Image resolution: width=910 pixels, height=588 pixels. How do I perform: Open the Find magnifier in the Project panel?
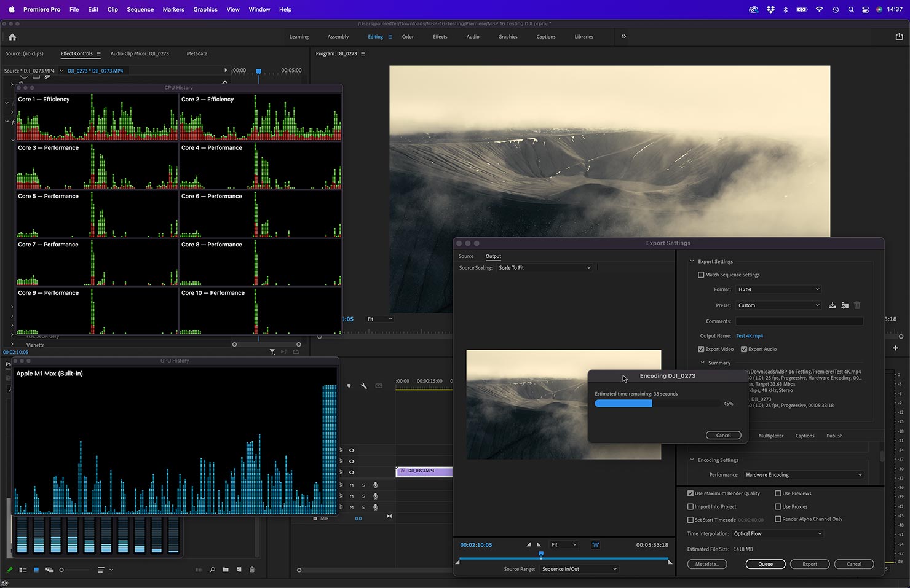212,570
